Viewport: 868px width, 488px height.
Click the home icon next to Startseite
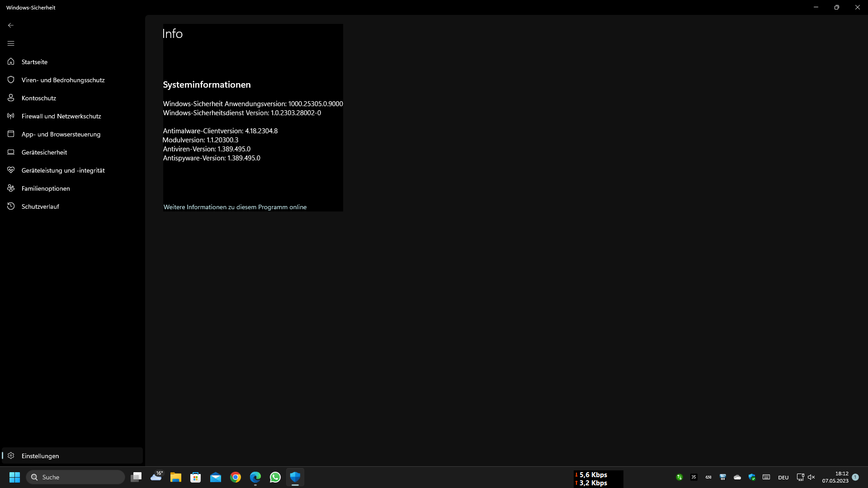[11, 61]
